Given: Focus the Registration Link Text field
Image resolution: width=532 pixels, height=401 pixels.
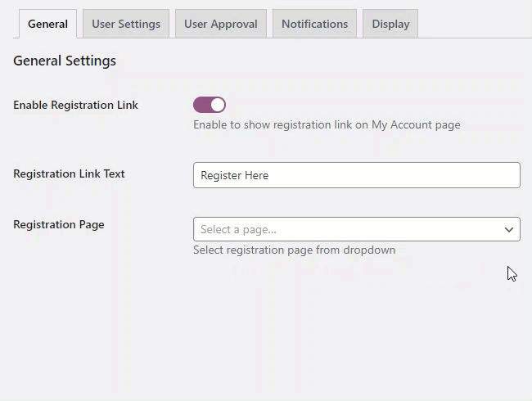Looking at the screenshot, I should click(x=356, y=175).
